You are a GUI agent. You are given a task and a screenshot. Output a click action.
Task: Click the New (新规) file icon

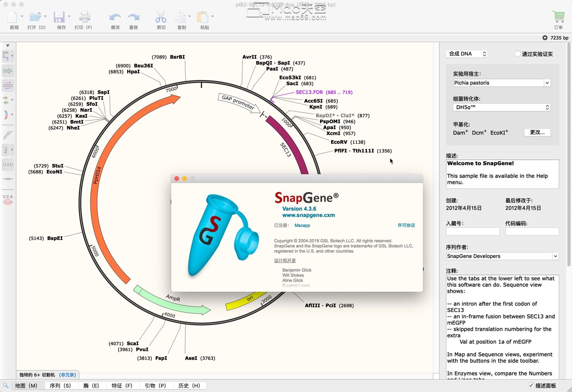point(12,17)
